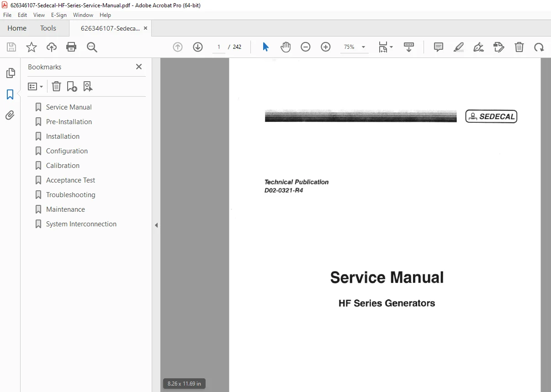
Task: Open bookmarks options dropdown menu
Action: coord(35,86)
